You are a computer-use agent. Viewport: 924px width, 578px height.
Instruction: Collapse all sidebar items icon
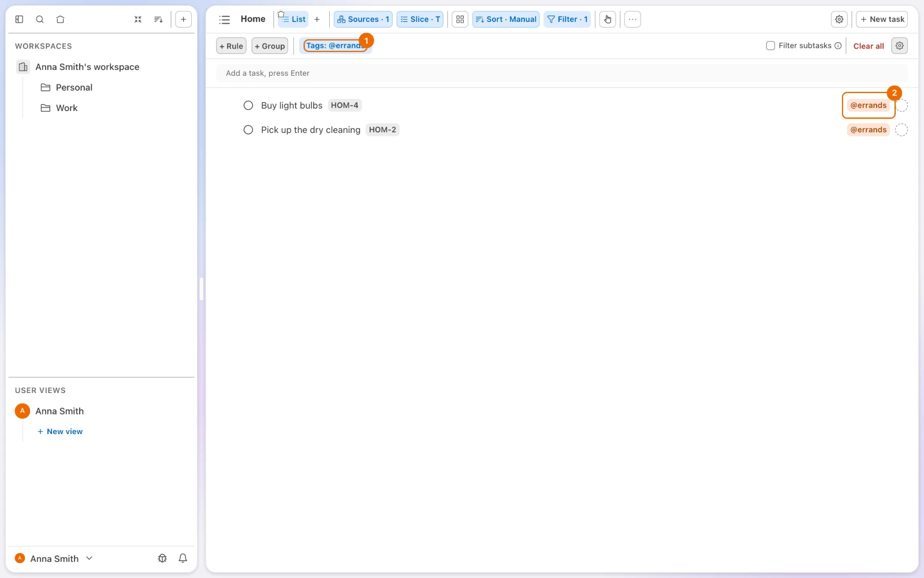(x=138, y=19)
